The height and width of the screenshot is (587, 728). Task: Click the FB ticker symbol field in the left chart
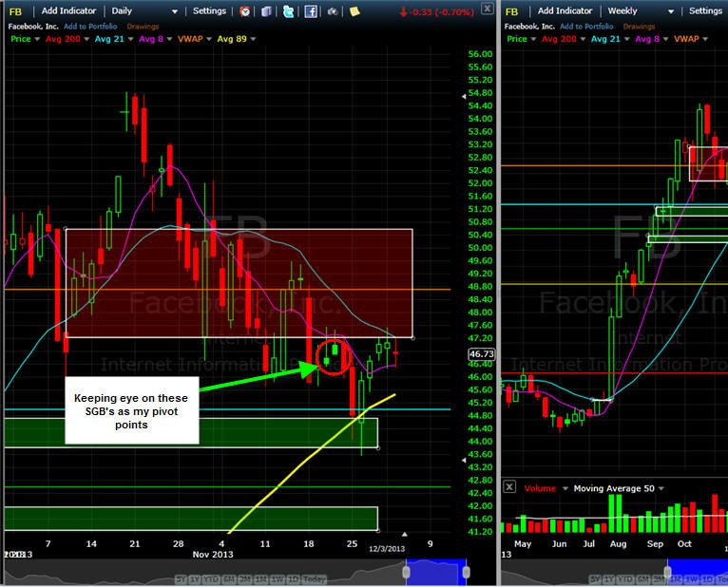(16, 11)
